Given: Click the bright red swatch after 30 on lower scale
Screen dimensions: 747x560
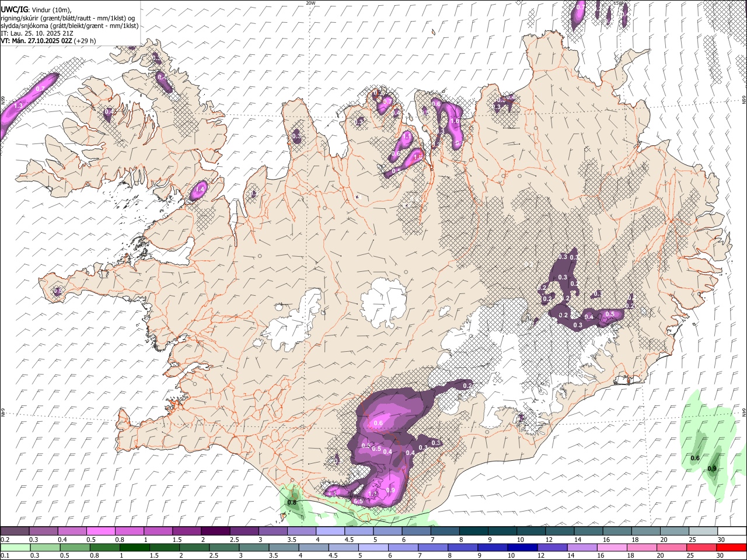Looking at the screenshot, I should click(731, 547).
